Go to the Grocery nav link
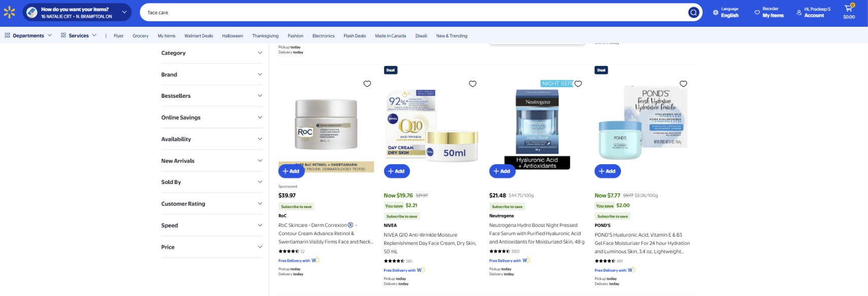The height and width of the screenshot is (296, 868). coord(141,36)
